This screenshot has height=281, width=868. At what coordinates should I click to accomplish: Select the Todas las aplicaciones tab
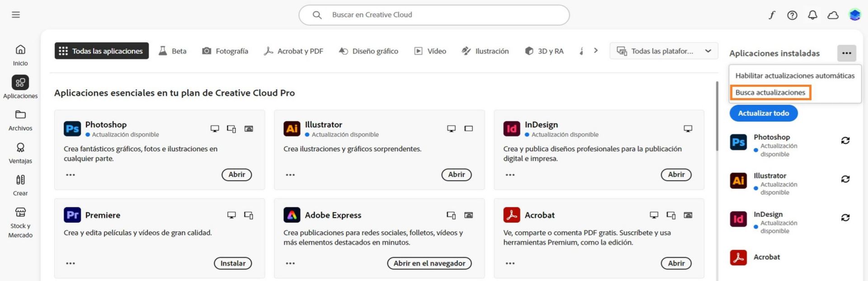pos(102,51)
